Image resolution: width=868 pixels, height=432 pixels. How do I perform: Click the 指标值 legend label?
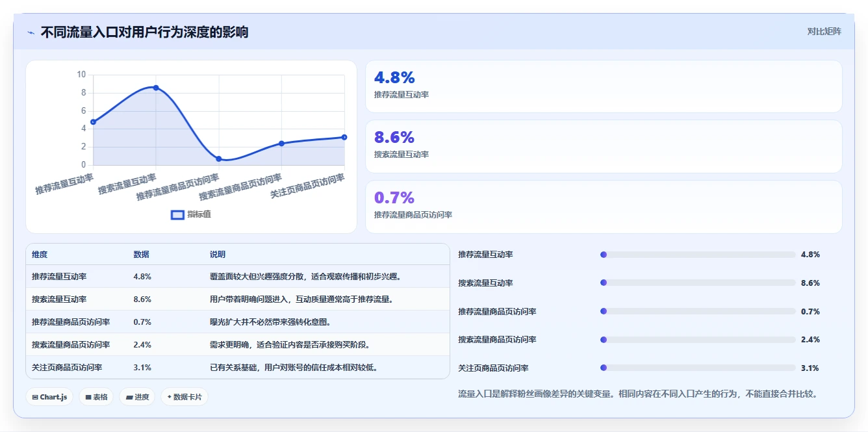tap(199, 214)
